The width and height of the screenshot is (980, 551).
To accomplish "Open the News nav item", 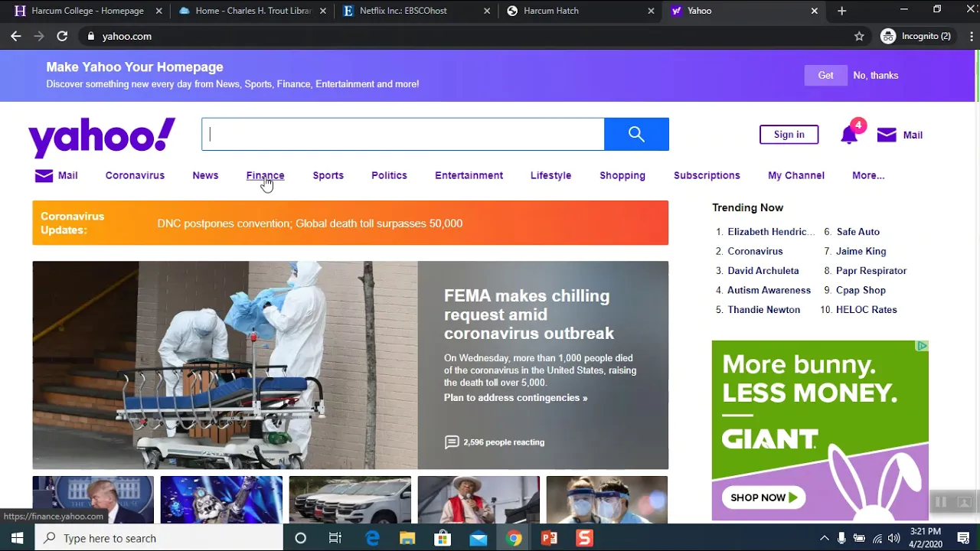I will (205, 175).
